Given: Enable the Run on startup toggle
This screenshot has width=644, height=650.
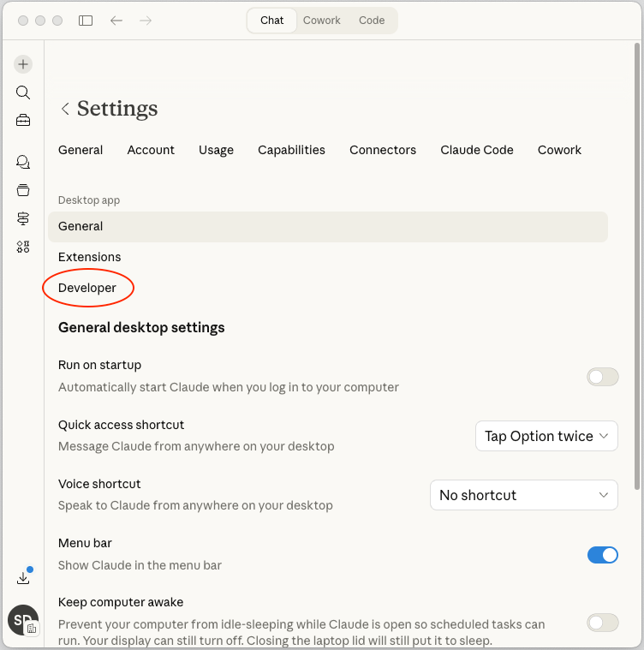Looking at the screenshot, I should [602, 377].
